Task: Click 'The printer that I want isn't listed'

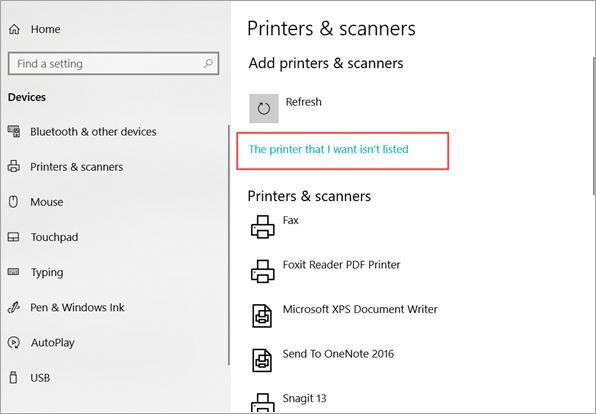Action: [328, 149]
